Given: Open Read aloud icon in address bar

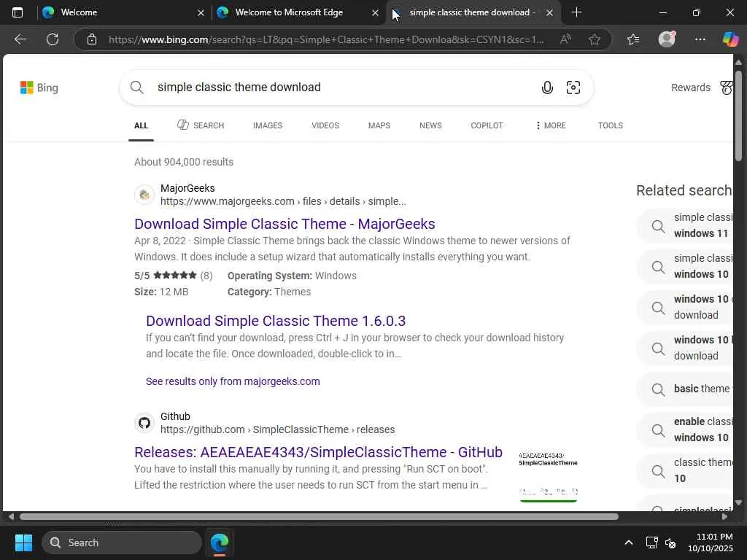Looking at the screenshot, I should 565,39.
